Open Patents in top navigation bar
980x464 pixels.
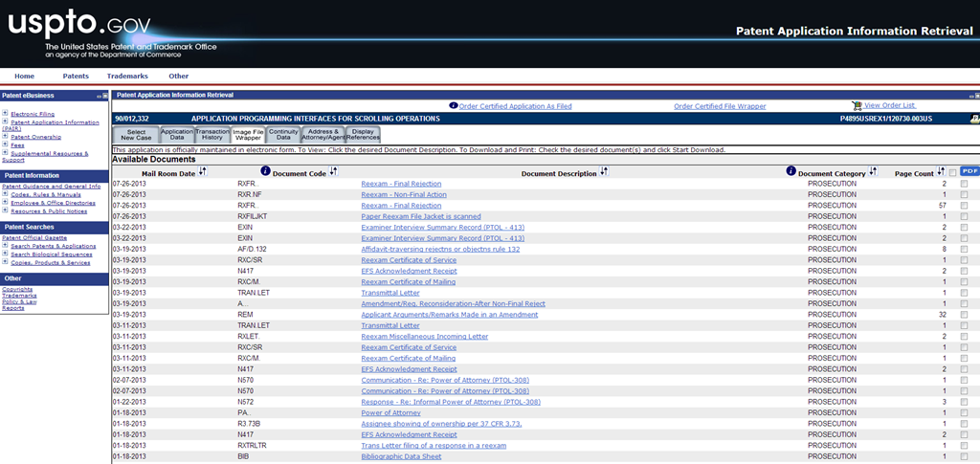click(x=76, y=76)
